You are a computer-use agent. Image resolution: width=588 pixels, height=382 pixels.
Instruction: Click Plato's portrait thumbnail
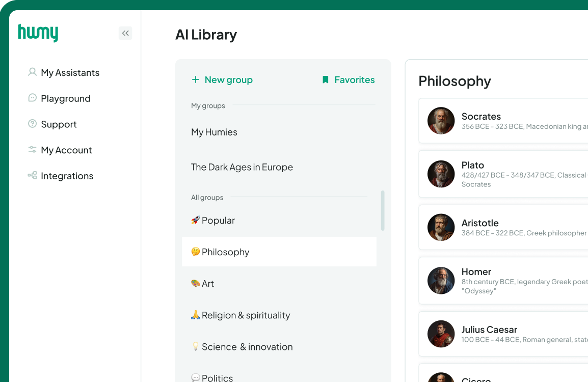pos(441,174)
